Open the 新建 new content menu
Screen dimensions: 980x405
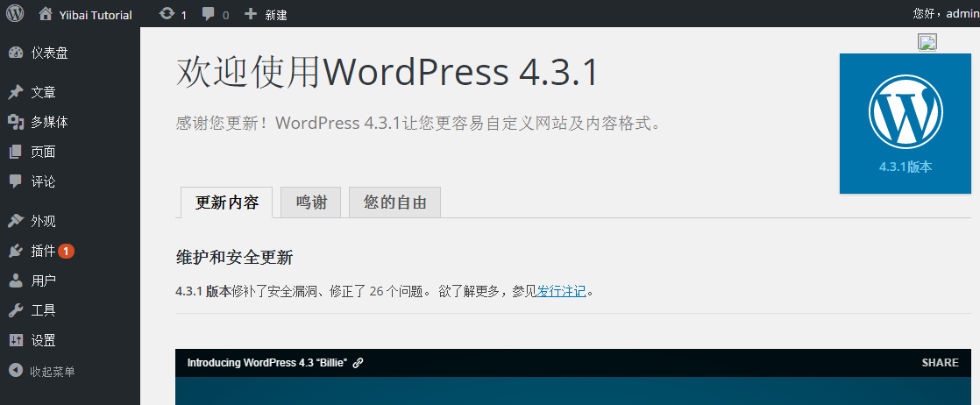[275, 15]
